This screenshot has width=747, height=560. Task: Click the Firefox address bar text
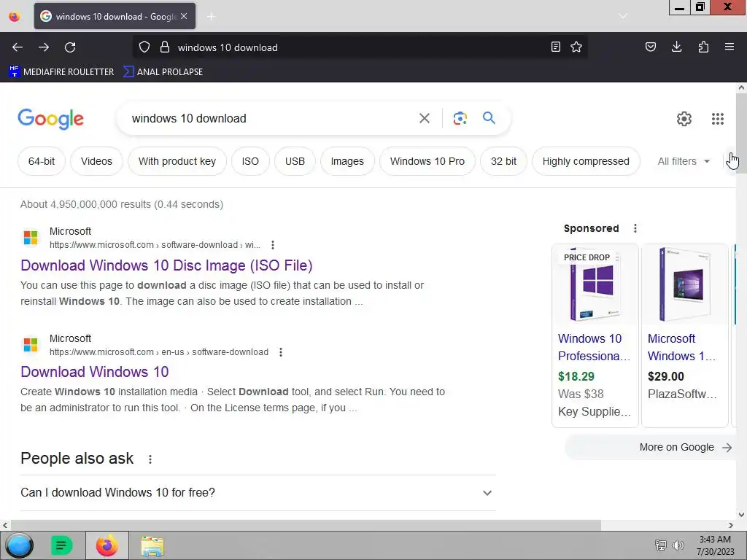(x=228, y=47)
